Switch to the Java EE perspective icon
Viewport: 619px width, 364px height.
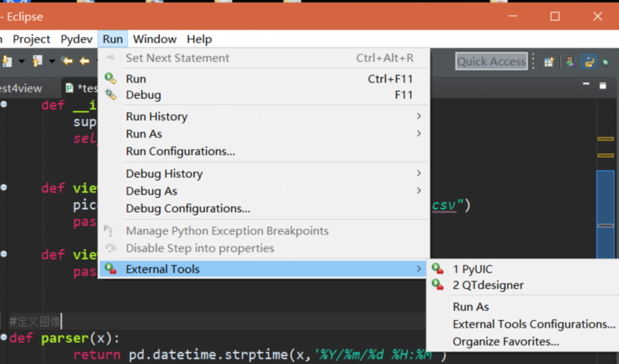[570, 62]
